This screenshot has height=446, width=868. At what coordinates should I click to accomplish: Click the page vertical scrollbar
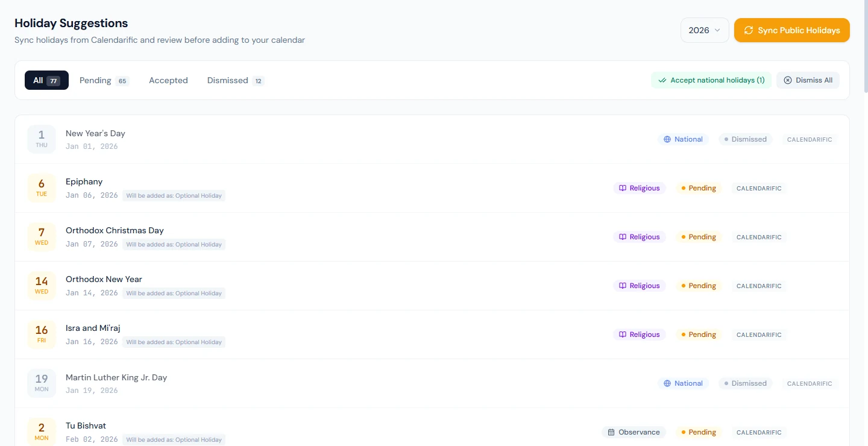(x=866, y=46)
